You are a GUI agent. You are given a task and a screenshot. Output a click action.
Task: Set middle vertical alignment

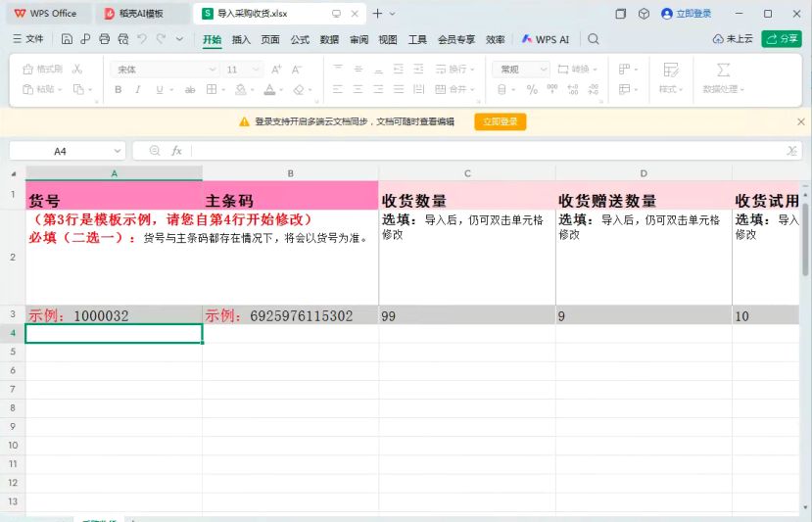tap(358, 69)
